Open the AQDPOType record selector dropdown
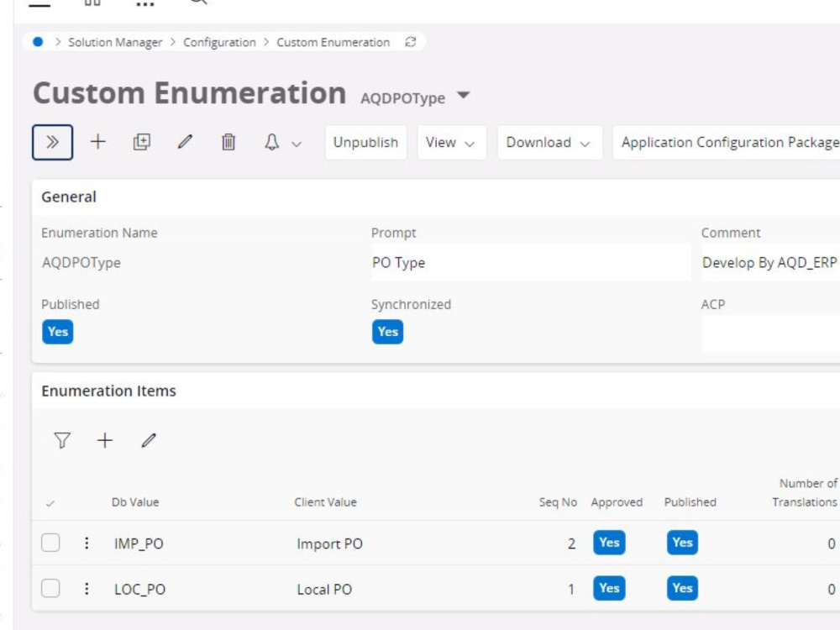Image resolution: width=840 pixels, height=630 pixels. (x=464, y=96)
